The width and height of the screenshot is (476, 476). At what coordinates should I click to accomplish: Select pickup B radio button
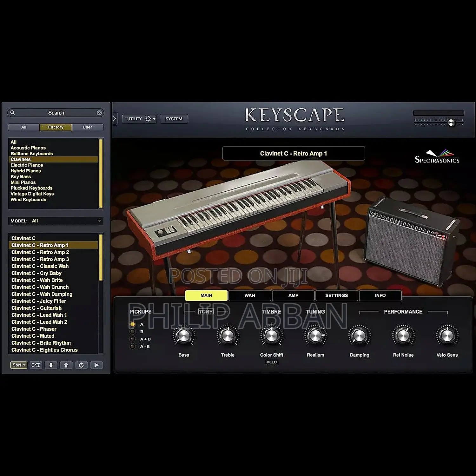click(133, 332)
